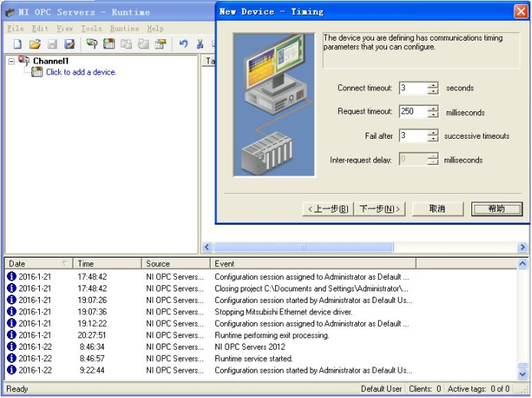Viewport: 532px width, 398px height.
Task: Open a project with the folder icon
Action: tap(34, 44)
